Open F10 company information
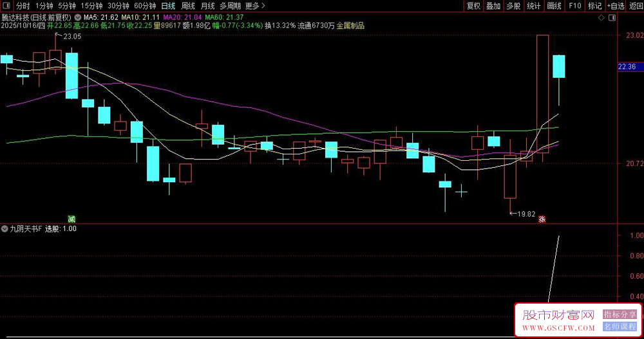Viewport: 644px width, 339px height. coord(574,6)
